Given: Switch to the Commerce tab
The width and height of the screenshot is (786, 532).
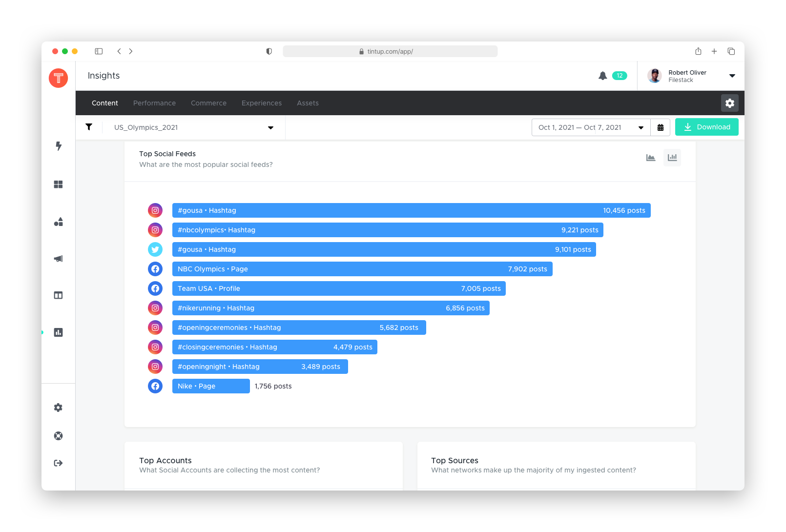Looking at the screenshot, I should (x=208, y=103).
